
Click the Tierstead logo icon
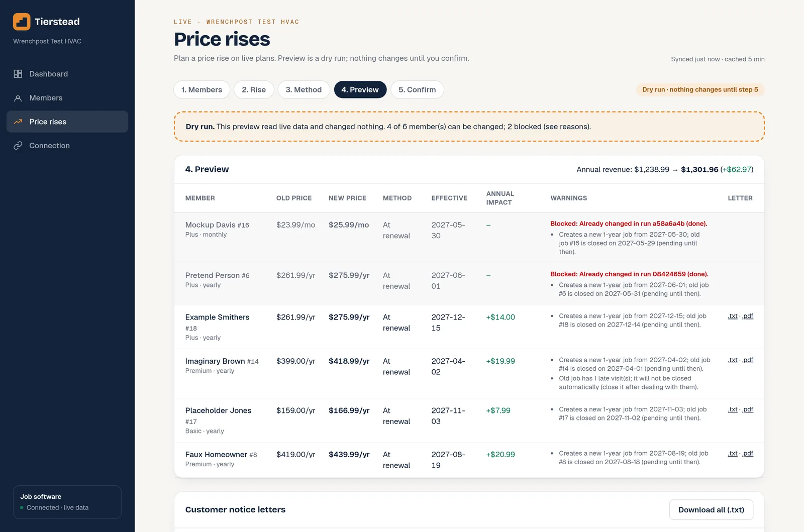click(x=22, y=22)
